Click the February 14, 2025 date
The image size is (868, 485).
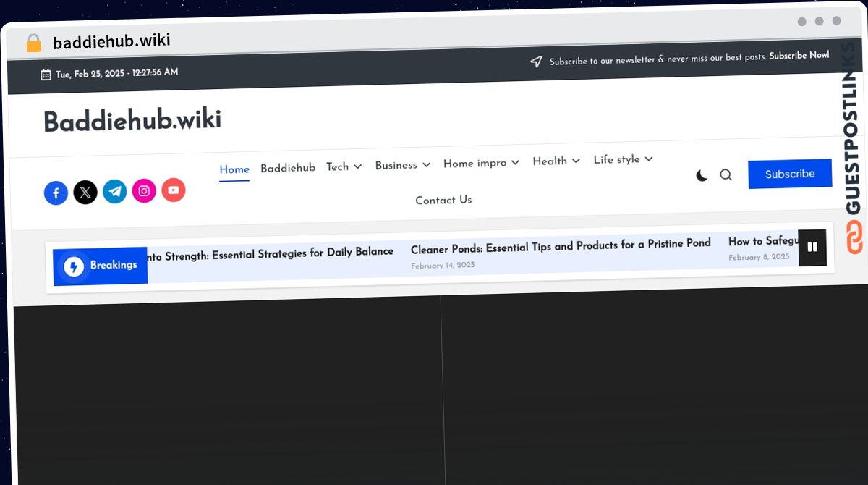[x=443, y=266]
